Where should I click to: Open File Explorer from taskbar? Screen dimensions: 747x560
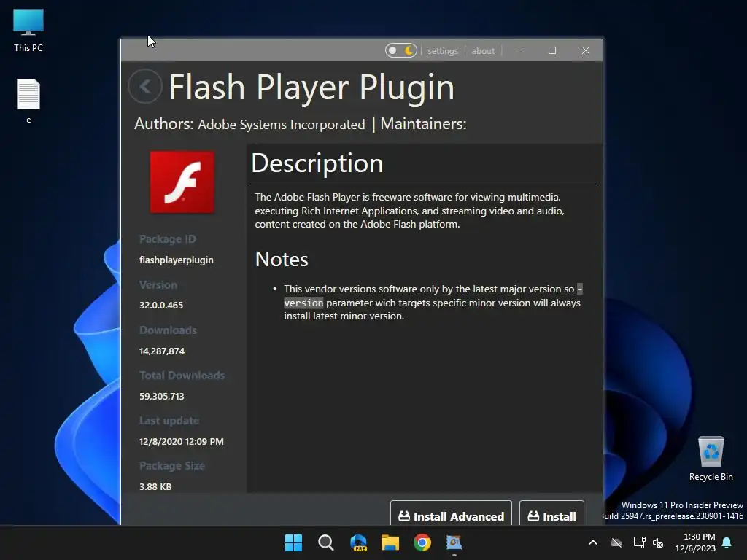tap(390, 542)
